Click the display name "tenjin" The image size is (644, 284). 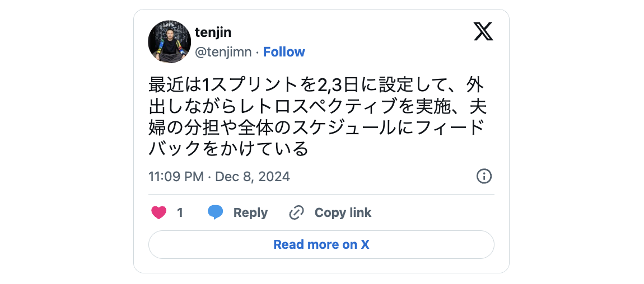pos(213,32)
